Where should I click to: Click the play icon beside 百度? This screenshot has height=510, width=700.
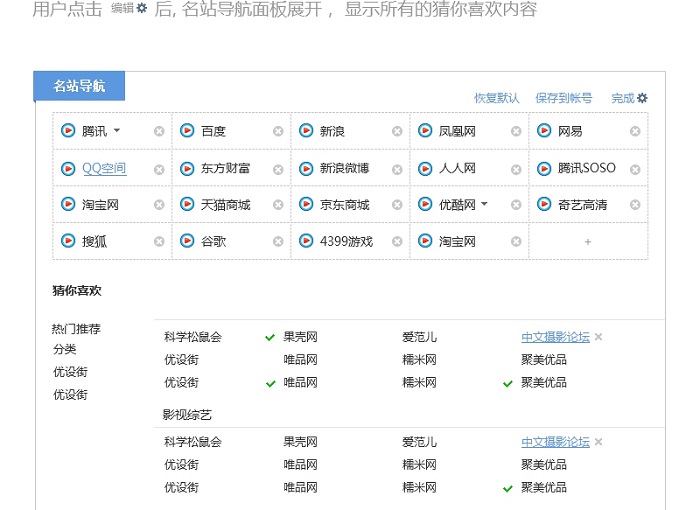[x=187, y=130]
